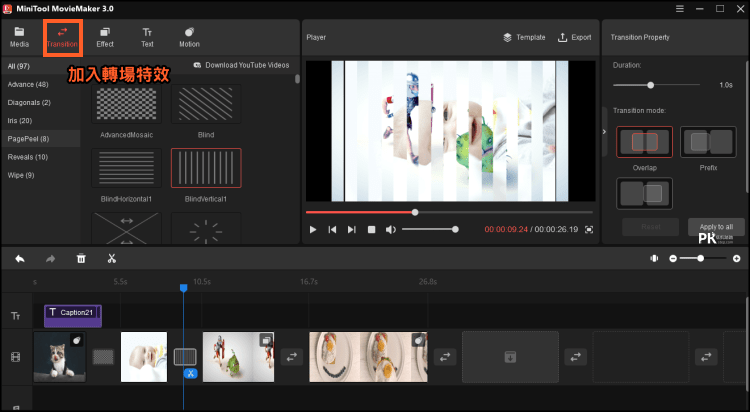Select the Reveals (10) category

click(x=41, y=157)
